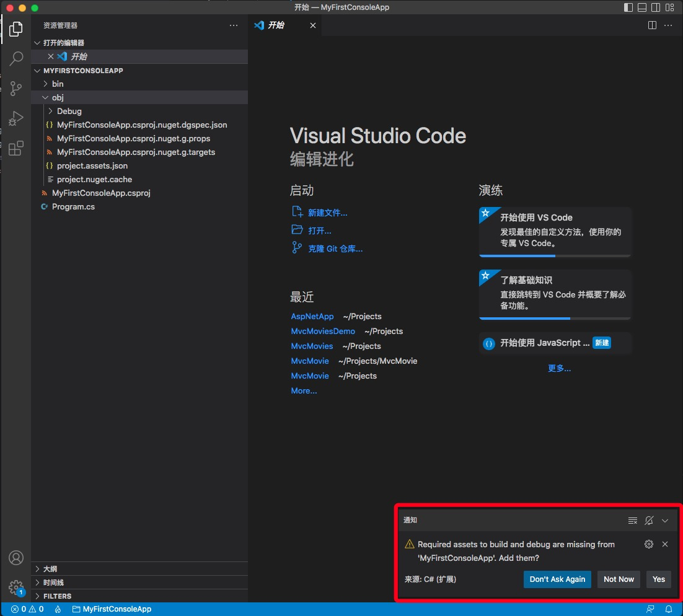Open Run and Debug view
This screenshot has width=683, height=616.
pos(16,118)
